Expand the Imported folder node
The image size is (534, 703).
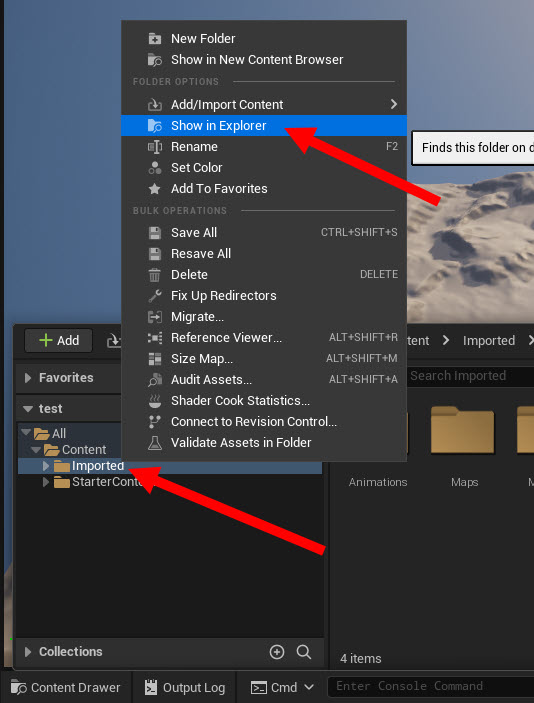(45, 466)
